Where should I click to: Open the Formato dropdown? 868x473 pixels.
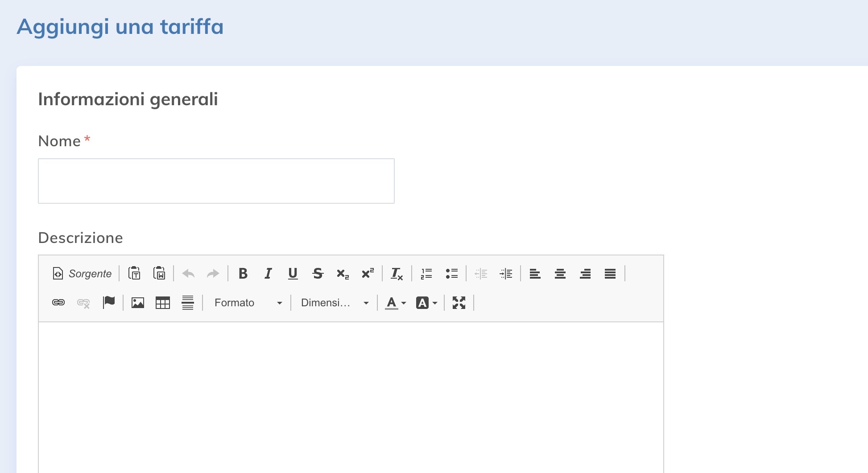pos(247,303)
